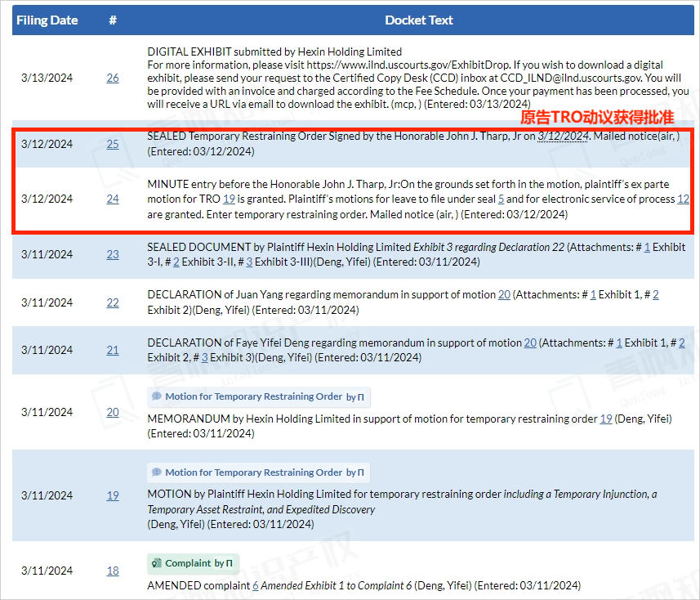Open attachment 3 in Faye Yifei Deng declaration
700x600 pixels.
tap(204, 358)
